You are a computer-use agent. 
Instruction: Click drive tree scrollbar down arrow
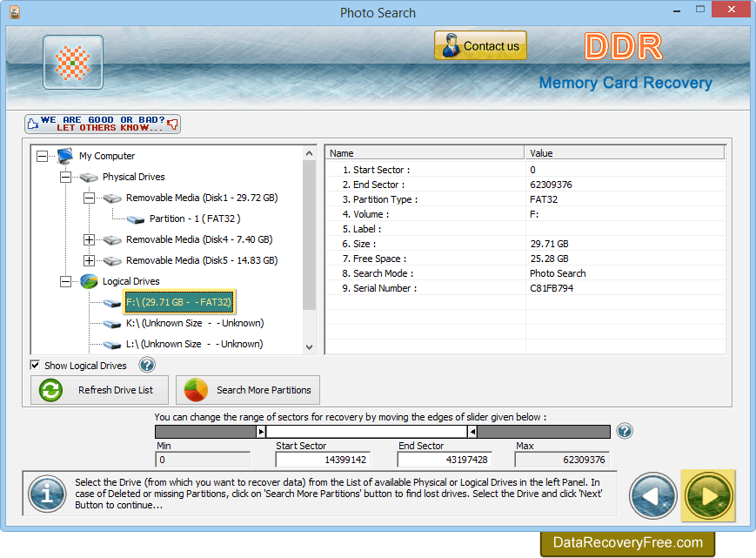310,347
